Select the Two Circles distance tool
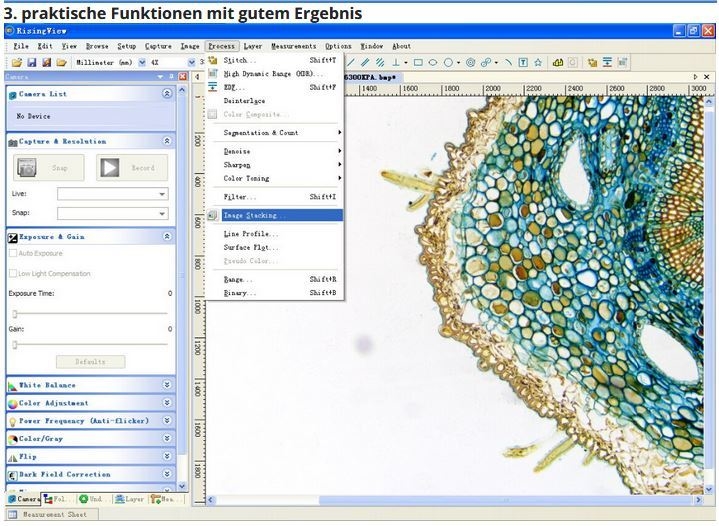 [486, 62]
